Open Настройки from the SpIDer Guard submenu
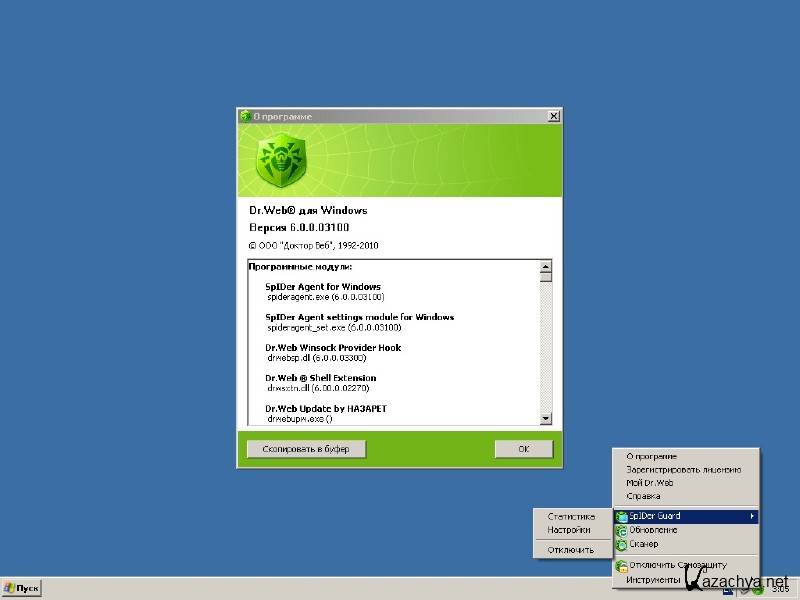This screenshot has height=600, width=800. pos(568,530)
